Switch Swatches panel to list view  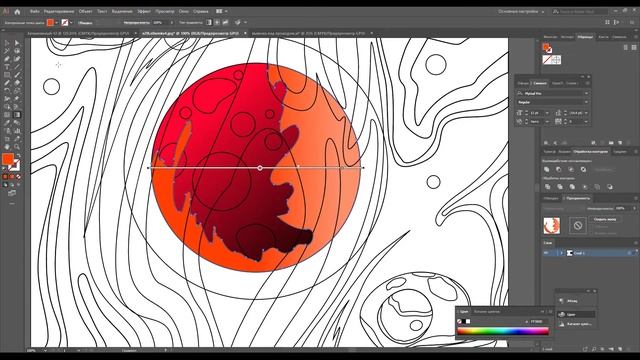626,48
